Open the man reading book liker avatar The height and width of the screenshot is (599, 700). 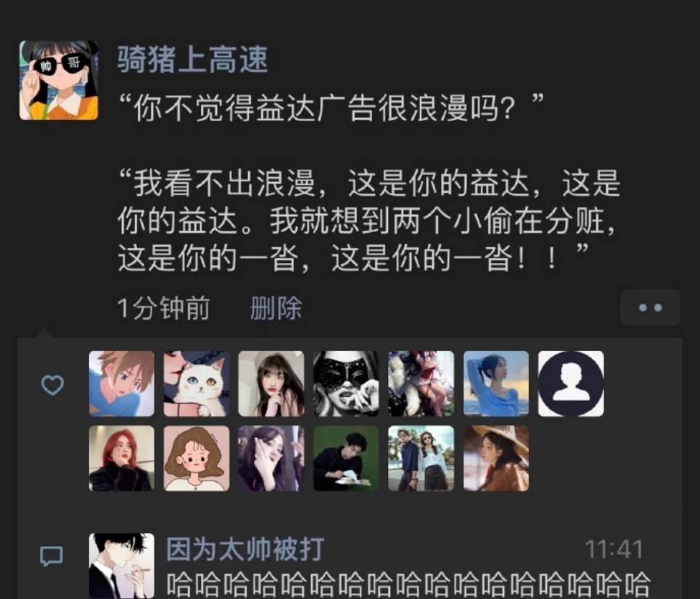point(346,458)
